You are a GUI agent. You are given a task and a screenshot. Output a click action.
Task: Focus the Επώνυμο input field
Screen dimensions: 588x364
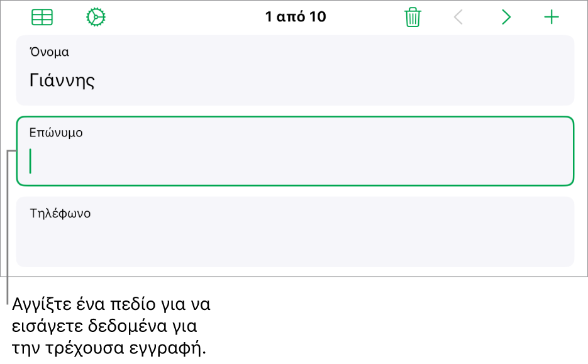pos(295,151)
